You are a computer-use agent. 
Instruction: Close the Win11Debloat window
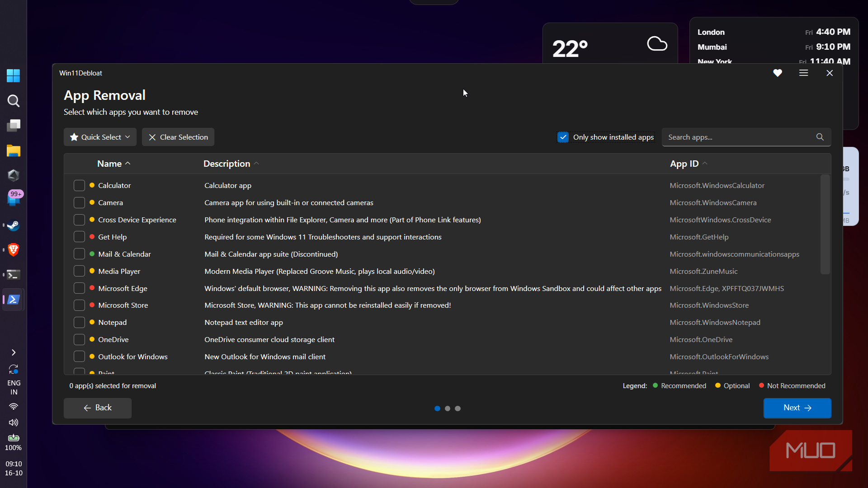tap(830, 73)
